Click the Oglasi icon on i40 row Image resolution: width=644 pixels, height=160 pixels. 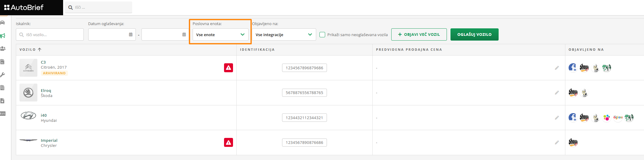click(x=618, y=118)
